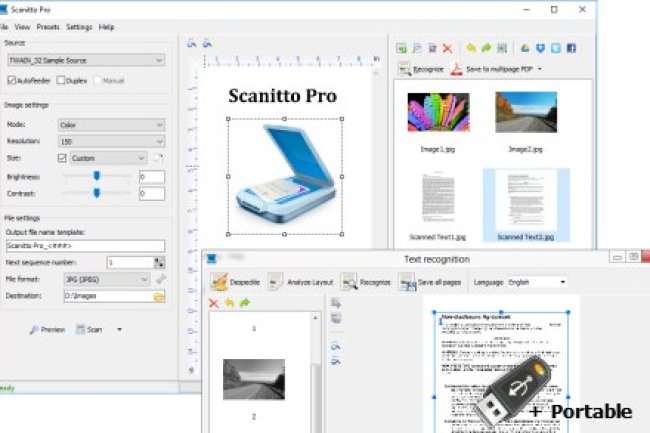Screen dimensions: 650x433
Task: Click Recognize in Text recognition window
Action: tap(366, 282)
